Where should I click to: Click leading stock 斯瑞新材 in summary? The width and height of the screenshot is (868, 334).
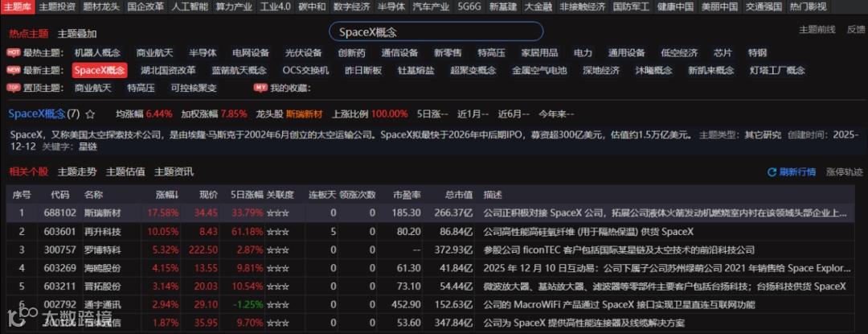tap(304, 114)
